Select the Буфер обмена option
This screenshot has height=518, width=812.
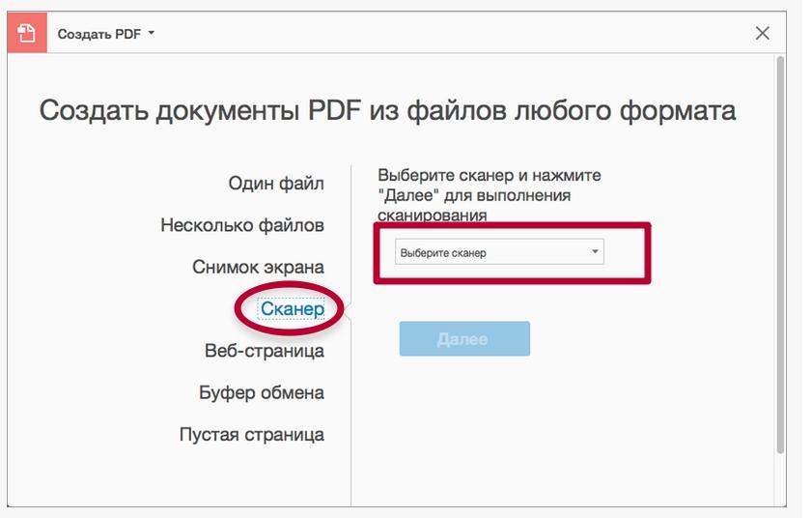tap(262, 392)
